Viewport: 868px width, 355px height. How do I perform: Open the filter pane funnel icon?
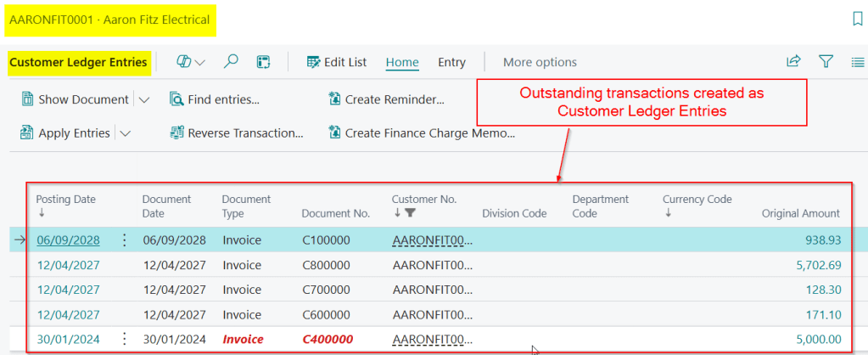point(826,61)
